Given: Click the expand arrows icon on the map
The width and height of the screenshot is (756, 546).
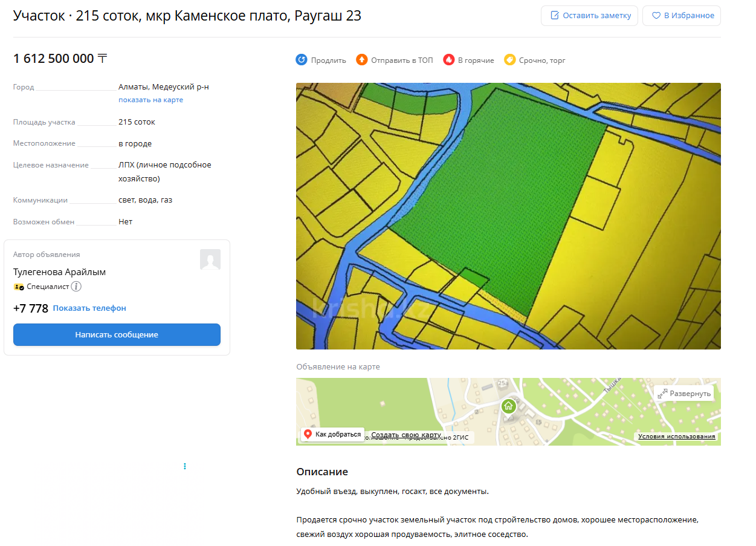Looking at the screenshot, I should [x=662, y=394].
